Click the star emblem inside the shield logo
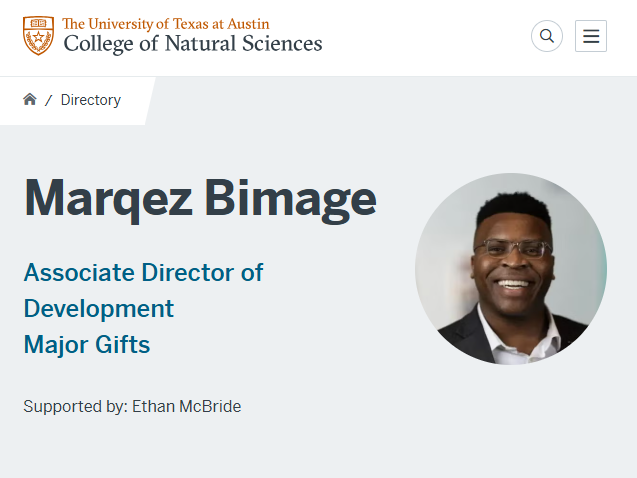This screenshot has height=478, width=637. (38, 37)
